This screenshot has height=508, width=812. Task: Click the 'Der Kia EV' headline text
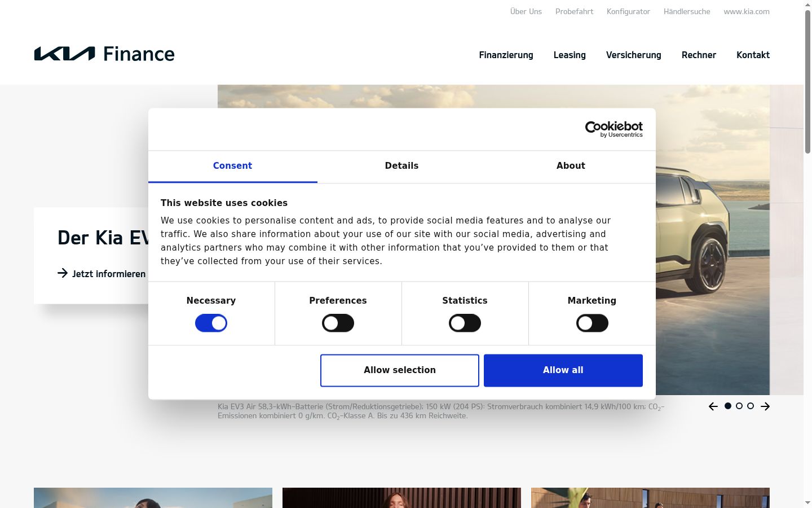coord(103,238)
